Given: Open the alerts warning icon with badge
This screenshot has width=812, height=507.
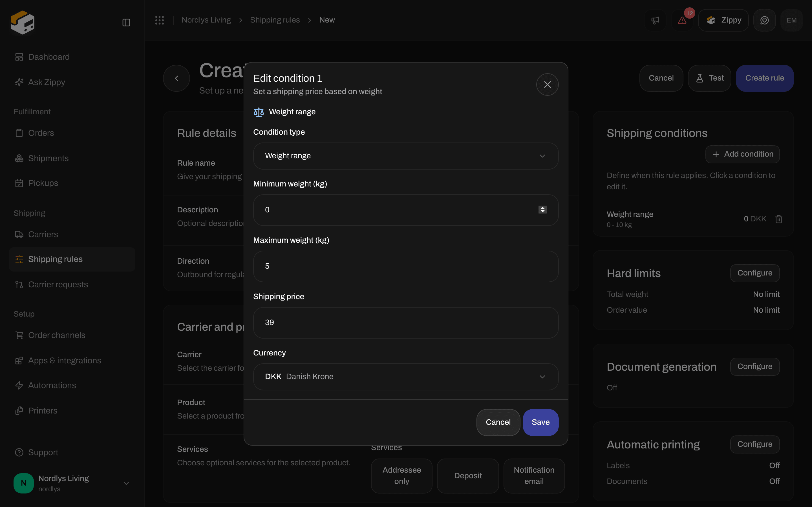Looking at the screenshot, I should [x=683, y=20].
